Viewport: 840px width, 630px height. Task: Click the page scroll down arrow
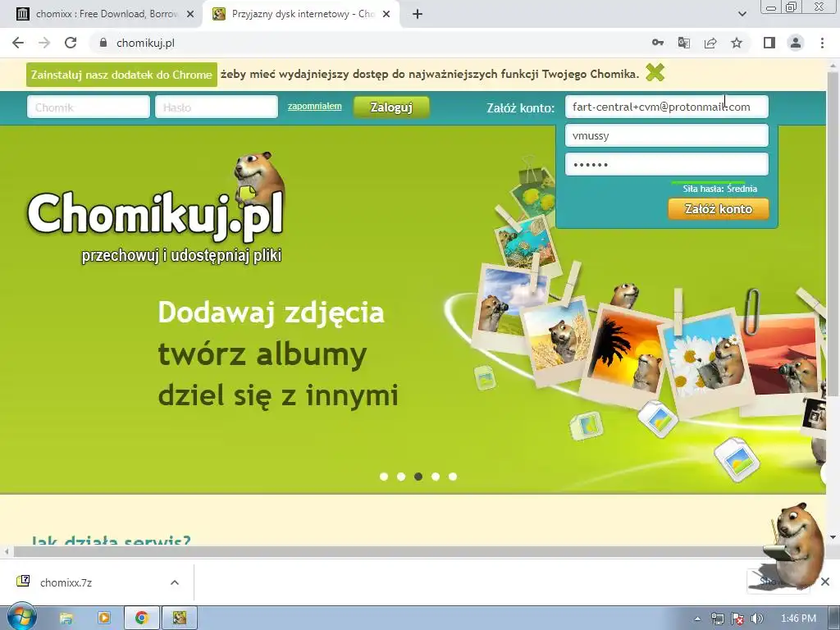tap(833, 537)
